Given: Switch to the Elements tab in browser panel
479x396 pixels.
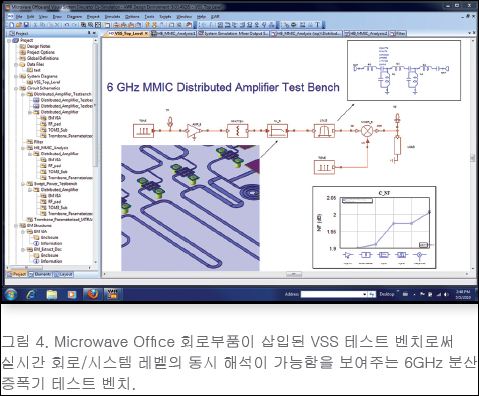Looking at the screenshot, I should (40, 274).
